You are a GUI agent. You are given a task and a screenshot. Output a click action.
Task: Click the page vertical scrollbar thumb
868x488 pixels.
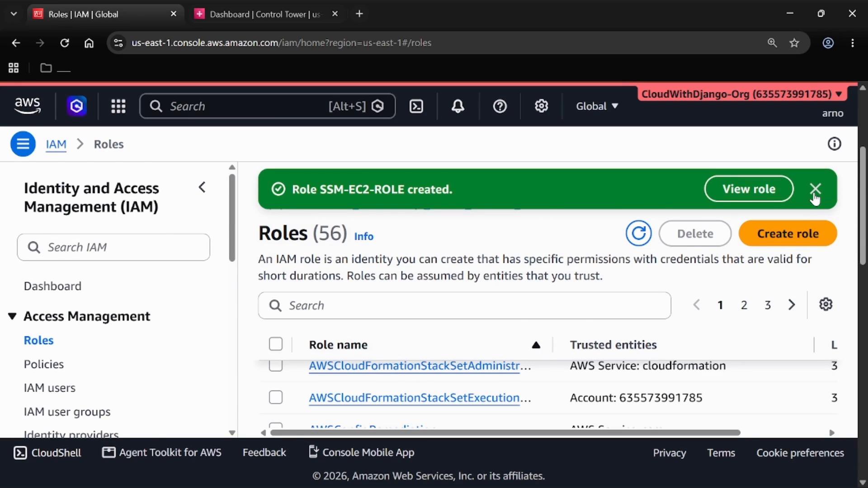863,206
